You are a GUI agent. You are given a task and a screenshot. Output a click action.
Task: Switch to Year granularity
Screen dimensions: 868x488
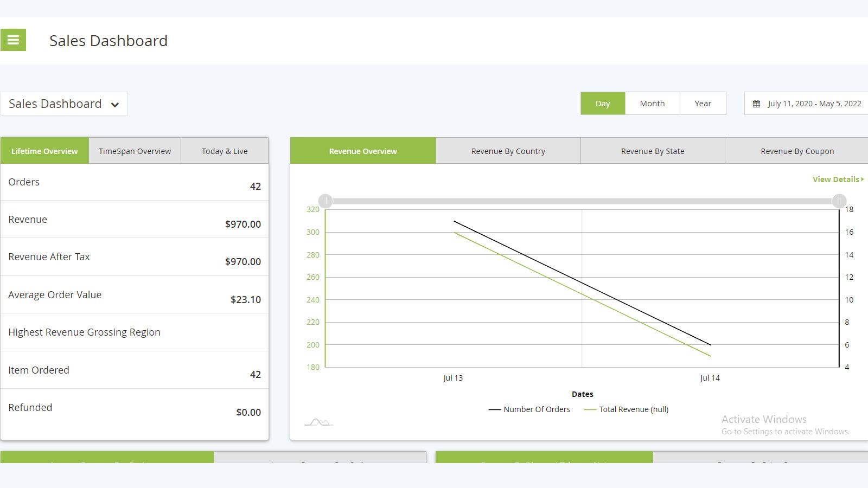tap(703, 103)
